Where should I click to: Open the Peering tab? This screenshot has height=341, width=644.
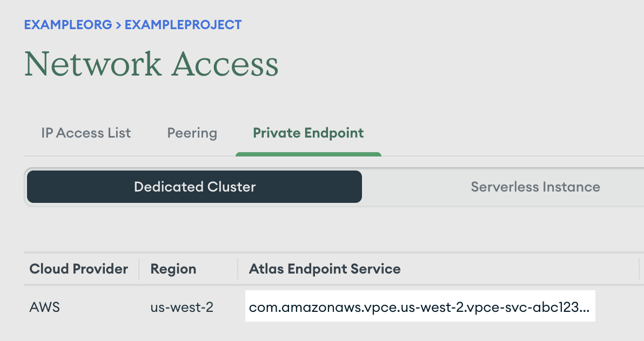[x=192, y=133]
